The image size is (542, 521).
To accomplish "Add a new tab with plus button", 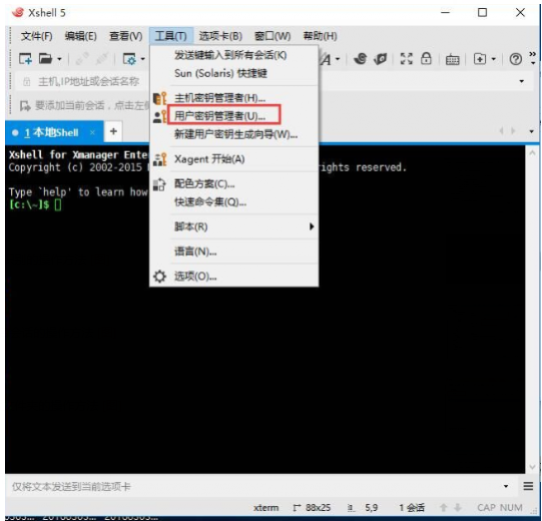I will click(x=113, y=131).
